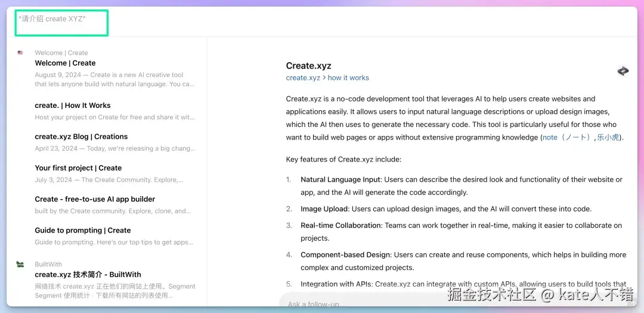The image size is (644, 313).
Task: Click the 'August 9, 2024' result snippet
Action: 115,79
